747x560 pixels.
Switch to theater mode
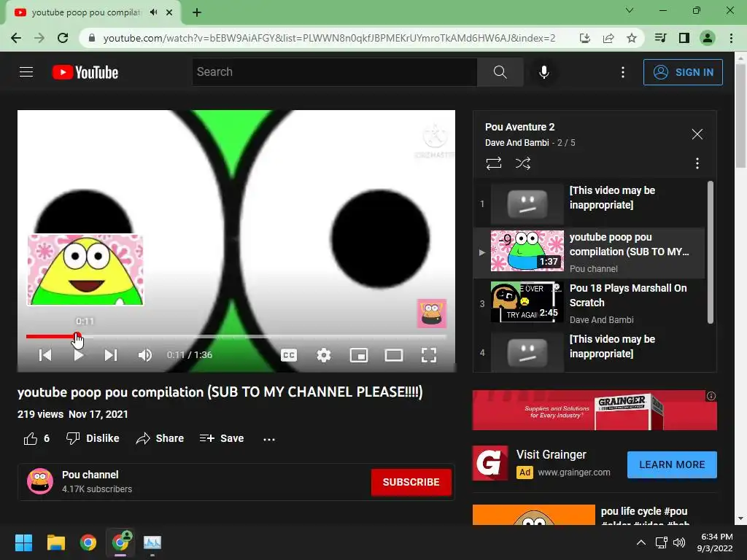point(394,355)
